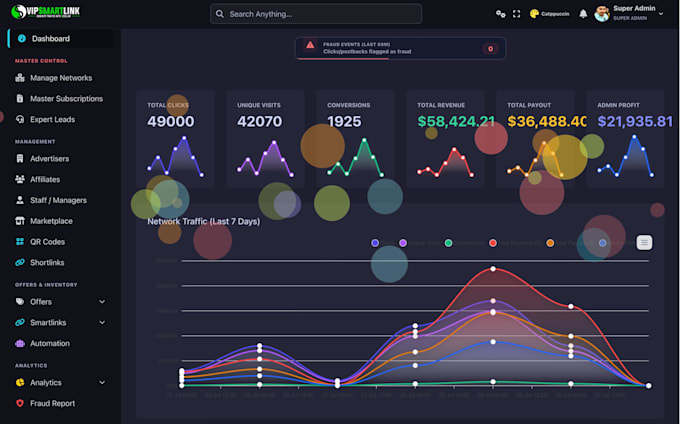This screenshot has width=680, height=424.
Task: Click the Super Admin avatar
Action: (x=602, y=14)
